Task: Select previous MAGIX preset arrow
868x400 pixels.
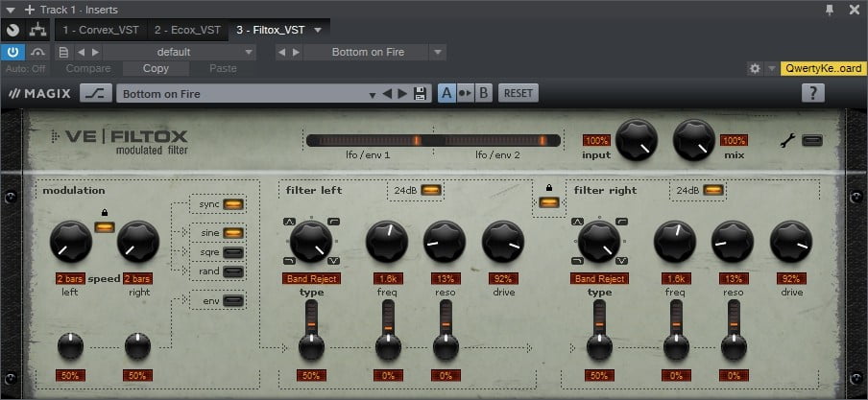Action: tap(387, 93)
